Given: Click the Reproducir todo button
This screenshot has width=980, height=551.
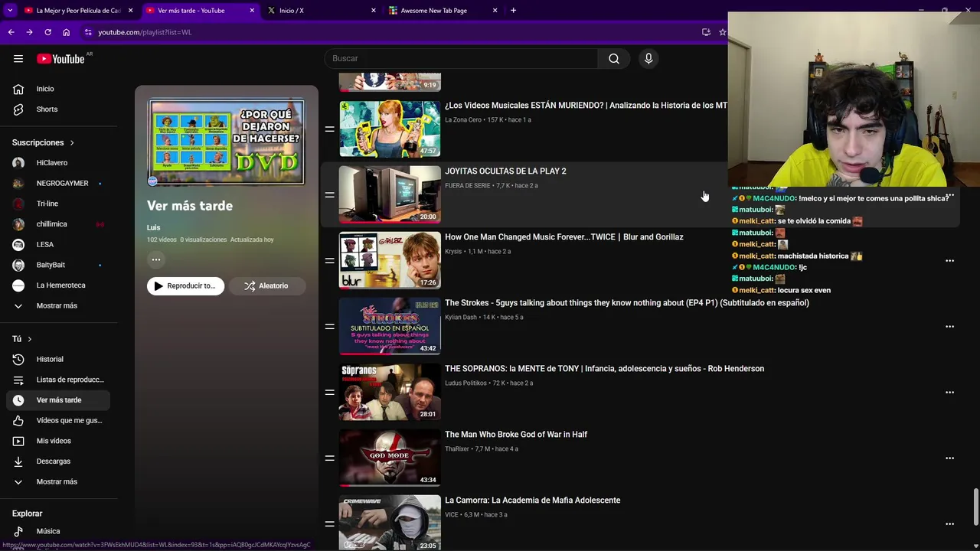Looking at the screenshot, I should pos(185,286).
